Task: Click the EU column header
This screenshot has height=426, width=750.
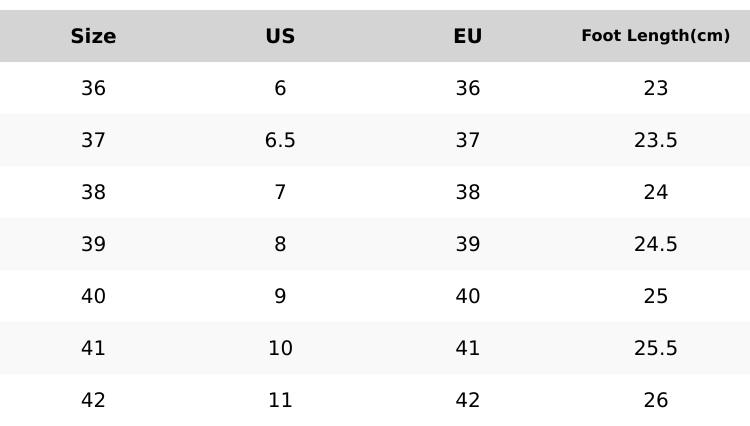Action: point(467,37)
